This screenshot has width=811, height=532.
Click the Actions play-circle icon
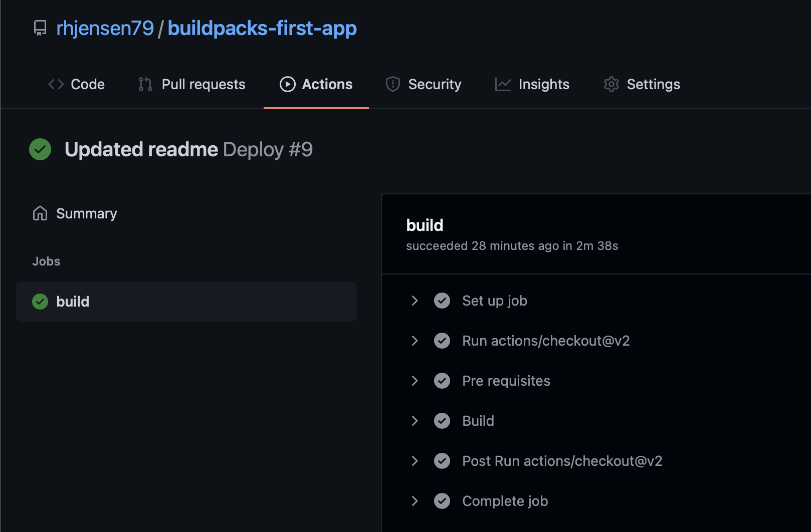(x=287, y=84)
